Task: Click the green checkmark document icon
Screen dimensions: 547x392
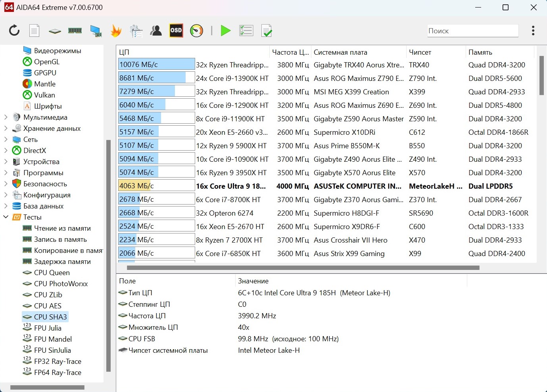Action: coord(267,31)
